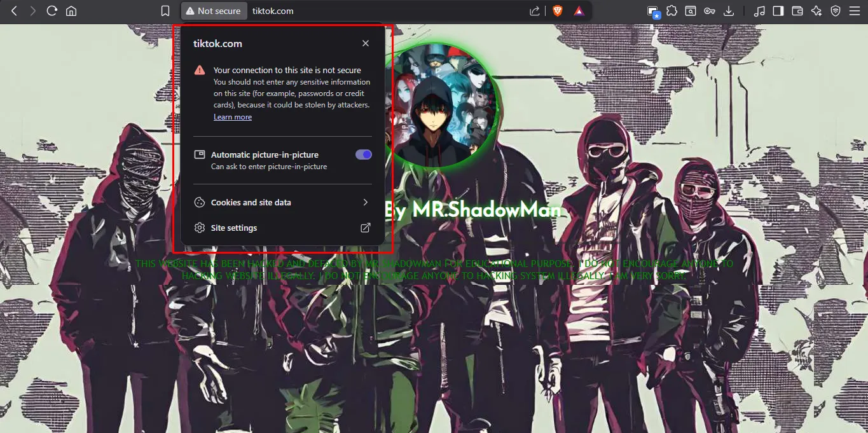Show downloads from toolbar icon

tap(729, 11)
